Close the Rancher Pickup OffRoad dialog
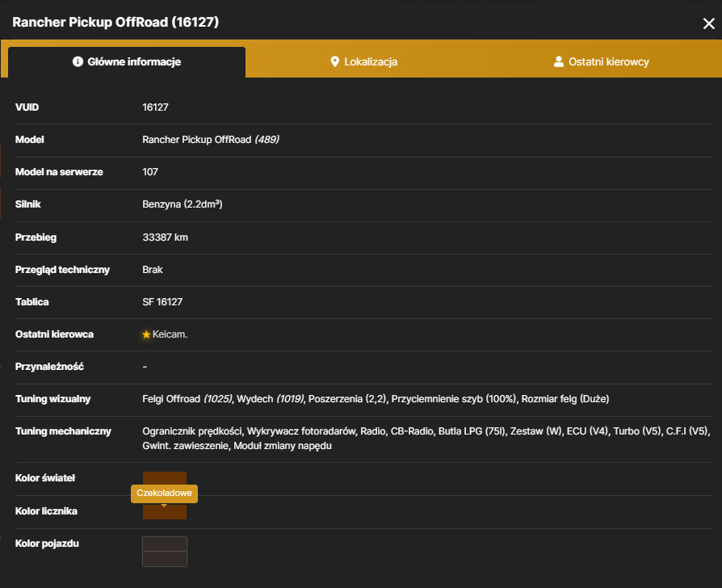Screen dimensions: 722x588 click(708, 23)
